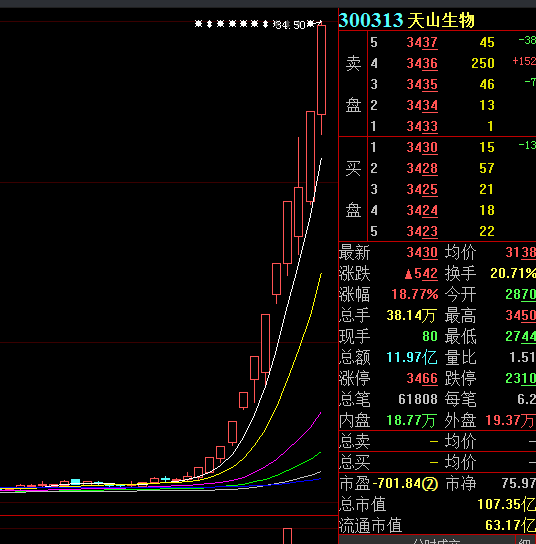The width and height of the screenshot is (536, 544).
Task: Click the circled 2 beside the 市盈 value
Action: (x=430, y=484)
